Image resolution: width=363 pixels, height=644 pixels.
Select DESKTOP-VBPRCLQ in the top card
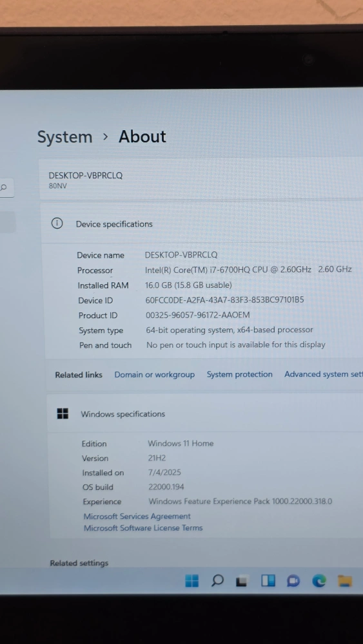(x=86, y=175)
